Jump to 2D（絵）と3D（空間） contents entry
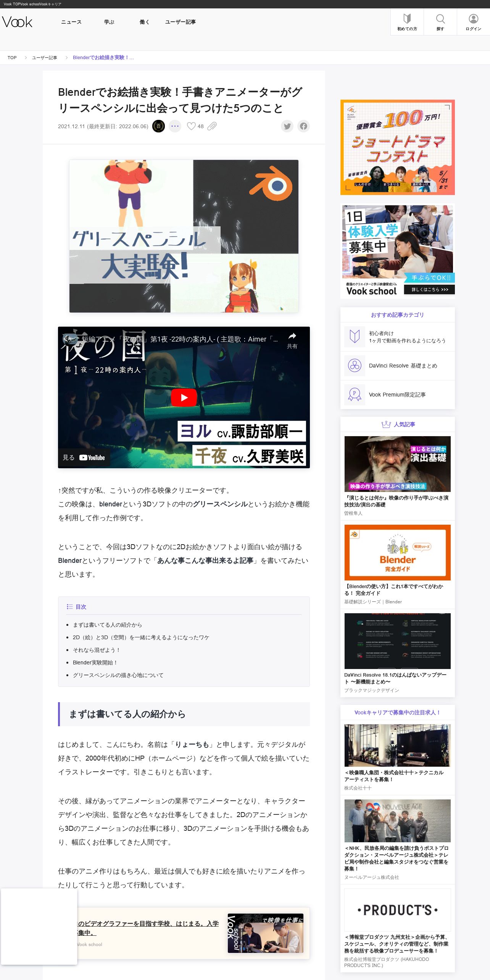490x980 pixels. [141, 637]
